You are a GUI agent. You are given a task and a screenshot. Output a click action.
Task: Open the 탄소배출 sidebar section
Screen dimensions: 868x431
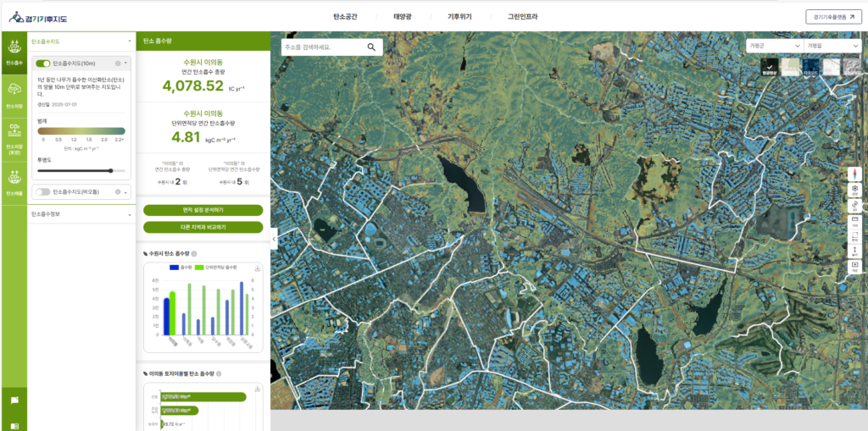[14, 181]
